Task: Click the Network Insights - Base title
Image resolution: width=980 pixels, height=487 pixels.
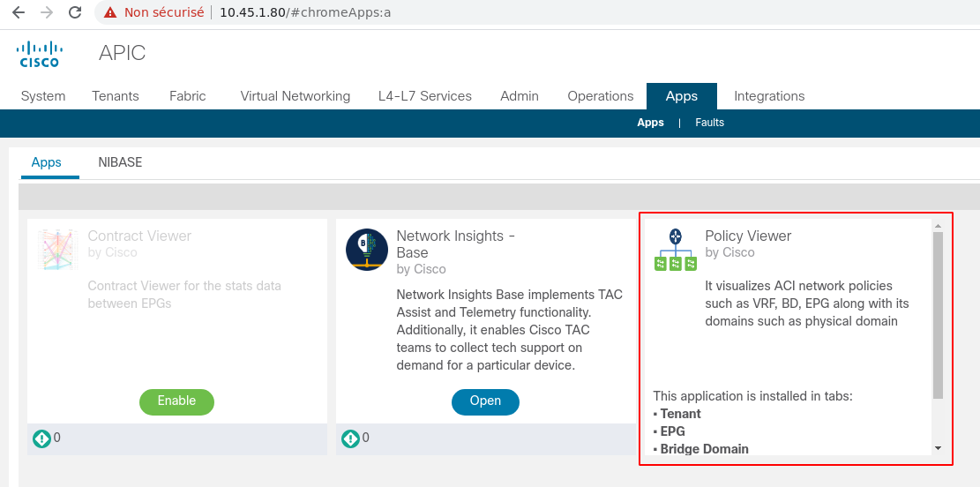Action: [x=456, y=243]
